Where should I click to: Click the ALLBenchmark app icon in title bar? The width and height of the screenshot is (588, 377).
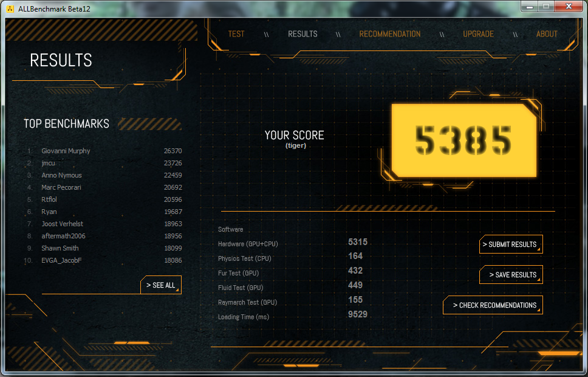pos(10,9)
